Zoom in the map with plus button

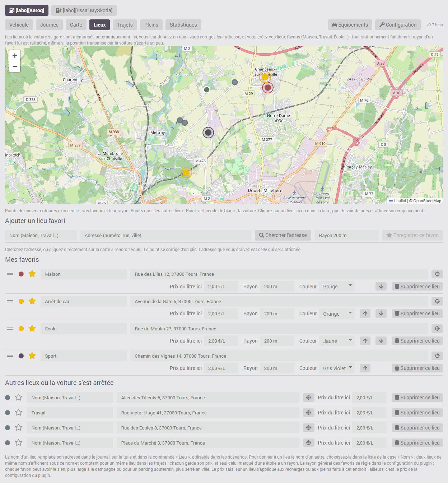pyautogui.click(x=15, y=56)
